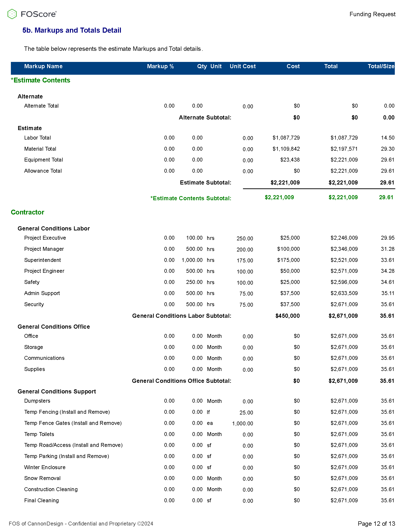Select Admin Support total '$2,633,509'
Image resolution: width=411 pixels, height=532 pixels.
point(344,293)
